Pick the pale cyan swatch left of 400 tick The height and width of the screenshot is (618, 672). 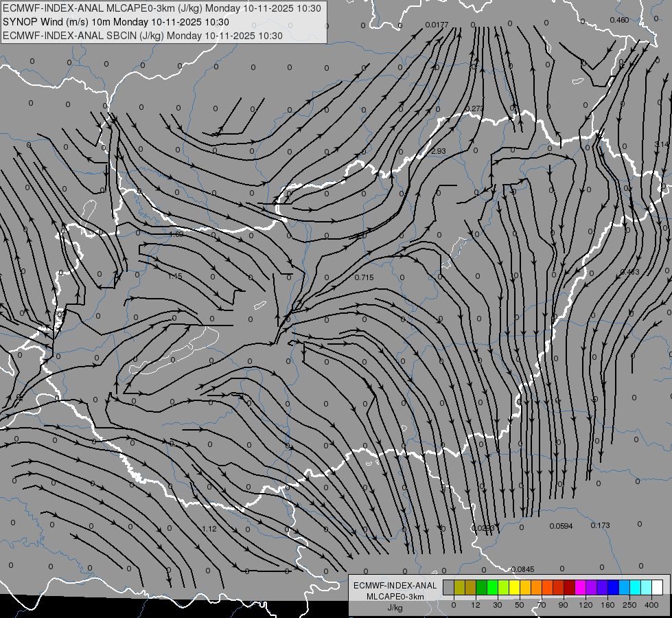click(x=647, y=587)
